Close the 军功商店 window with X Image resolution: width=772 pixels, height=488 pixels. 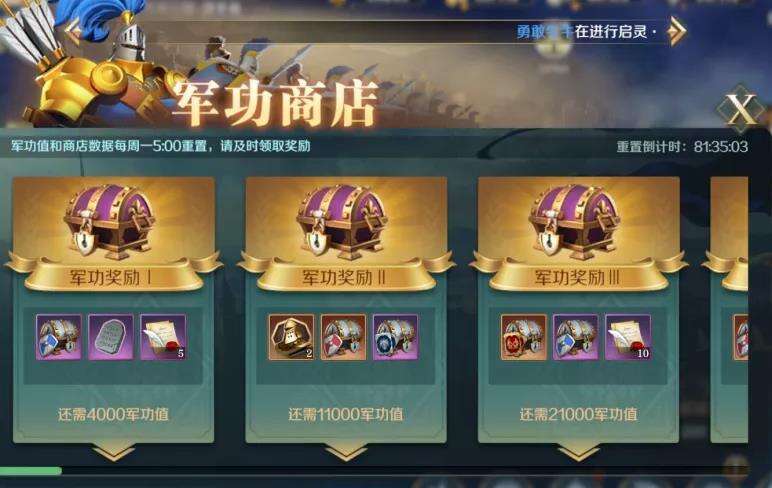741,109
